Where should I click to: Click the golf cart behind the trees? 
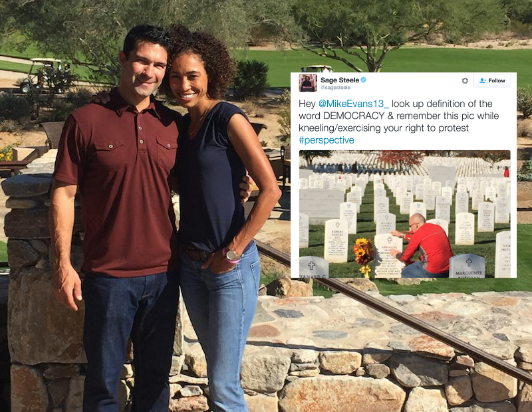point(40,75)
